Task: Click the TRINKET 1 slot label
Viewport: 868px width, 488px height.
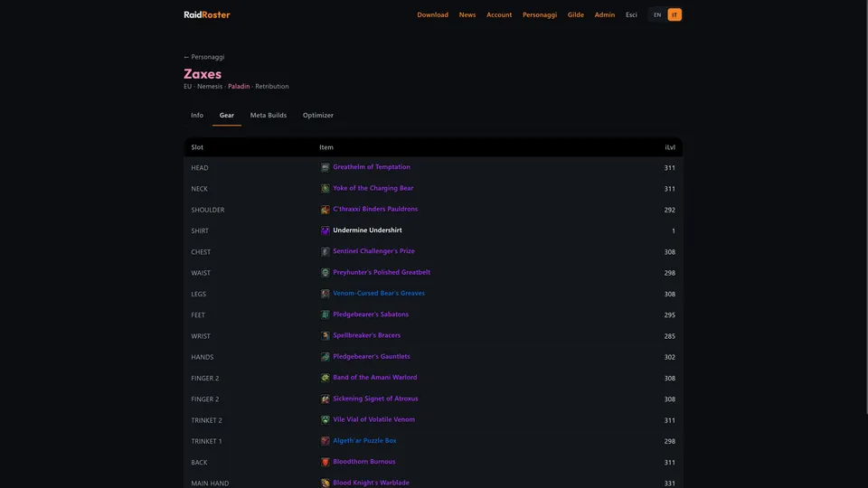Action: coord(206,441)
